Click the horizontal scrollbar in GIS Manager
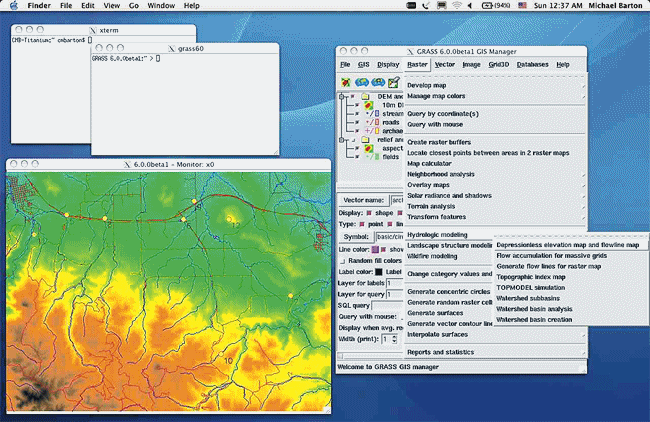Viewport: 650px width, 422px height. [x=370, y=356]
